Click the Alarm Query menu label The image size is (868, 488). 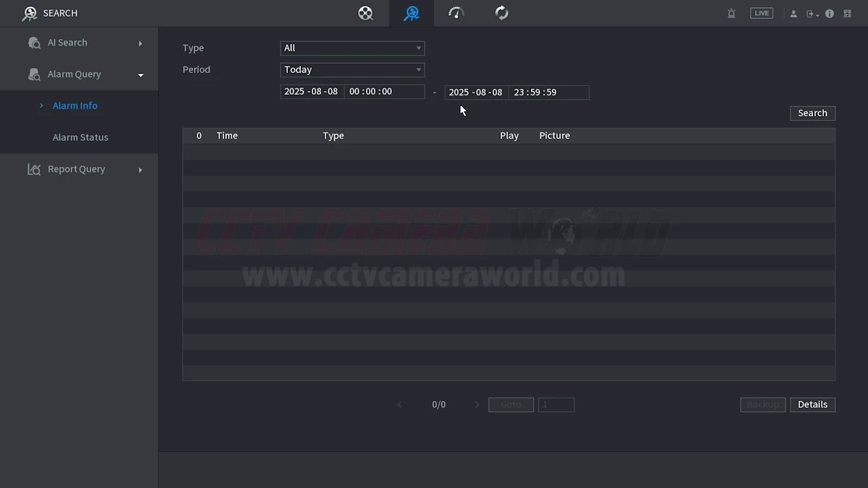[75, 74]
